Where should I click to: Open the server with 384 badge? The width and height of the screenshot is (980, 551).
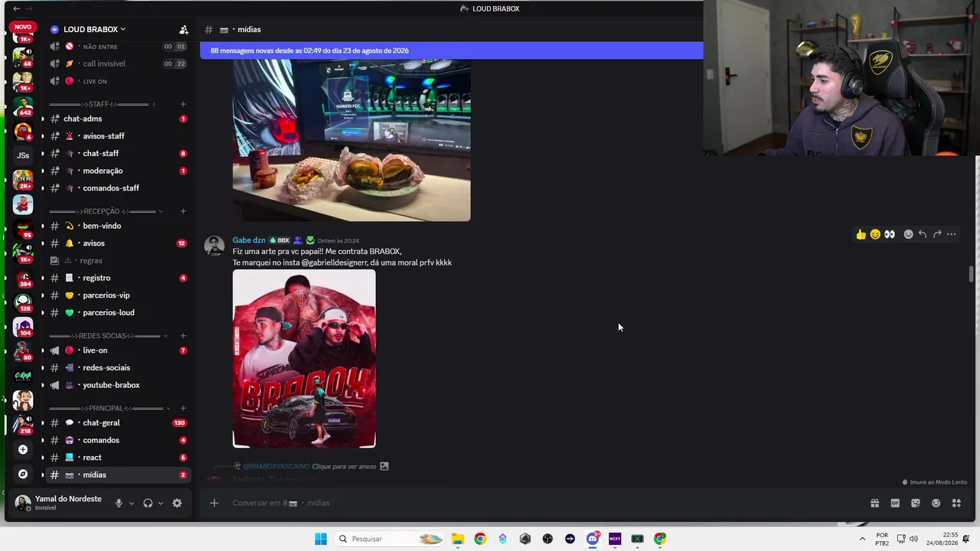click(x=23, y=278)
